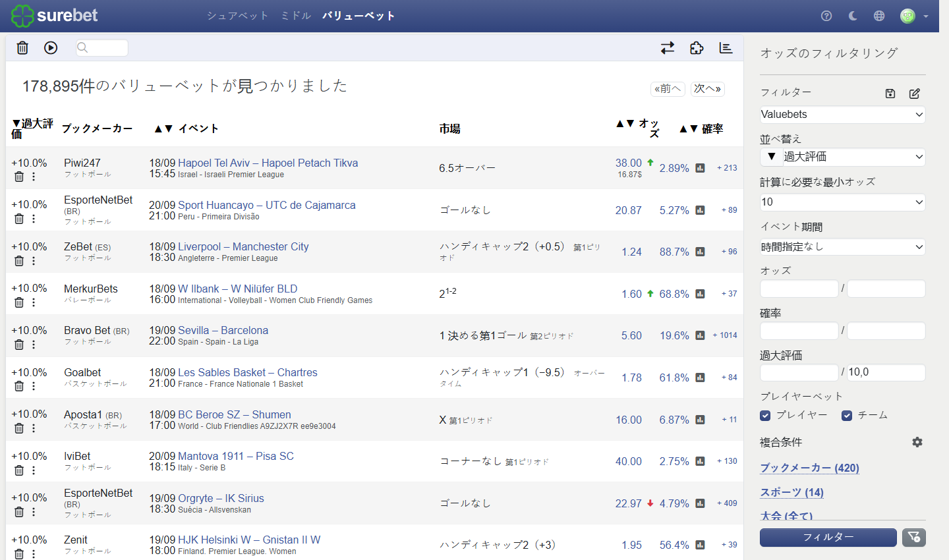
Task: Open the 過大評価 sort dropdown
Action: coord(853,157)
